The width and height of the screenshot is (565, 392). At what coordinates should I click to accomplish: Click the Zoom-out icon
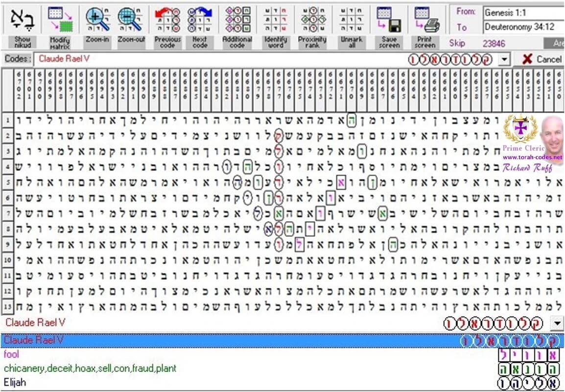click(131, 20)
